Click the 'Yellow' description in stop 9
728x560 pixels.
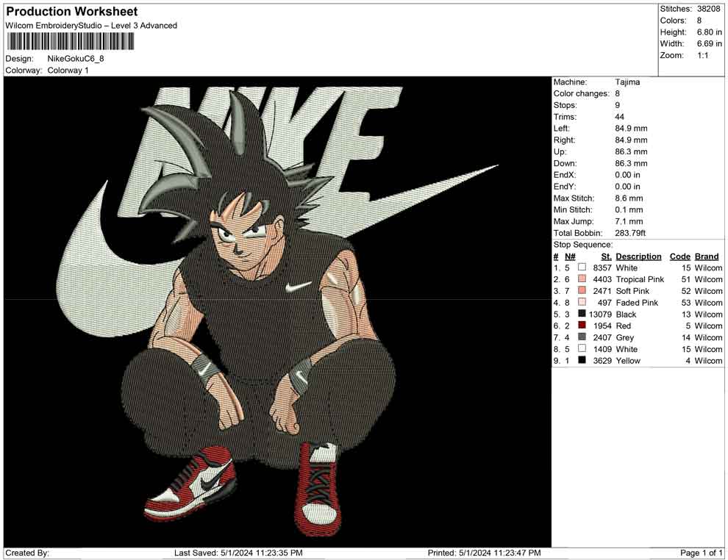[628, 361]
